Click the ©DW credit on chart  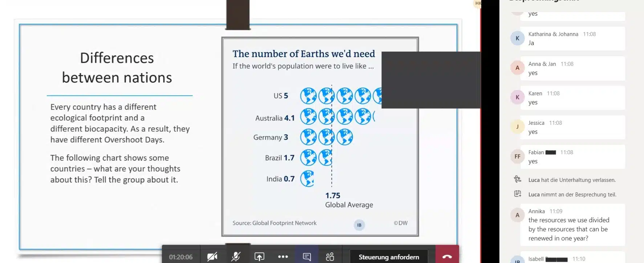click(x=401, y=223)
